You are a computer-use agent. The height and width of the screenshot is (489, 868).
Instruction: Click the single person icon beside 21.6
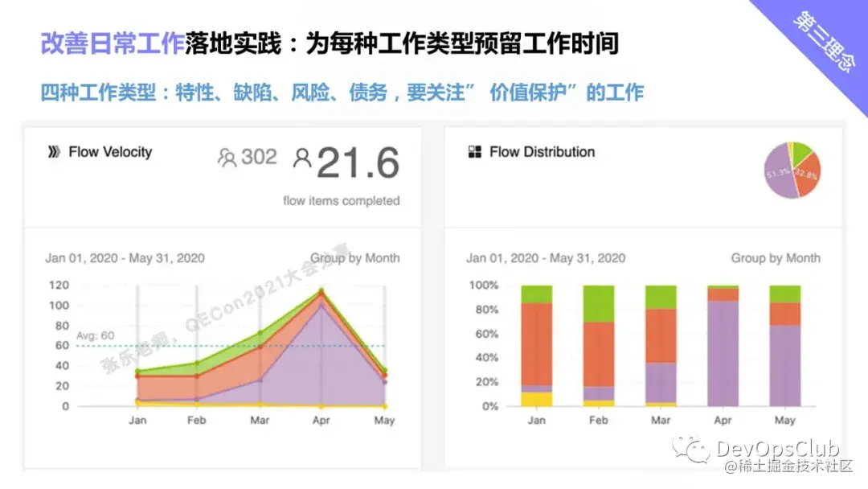coord(301,158)
